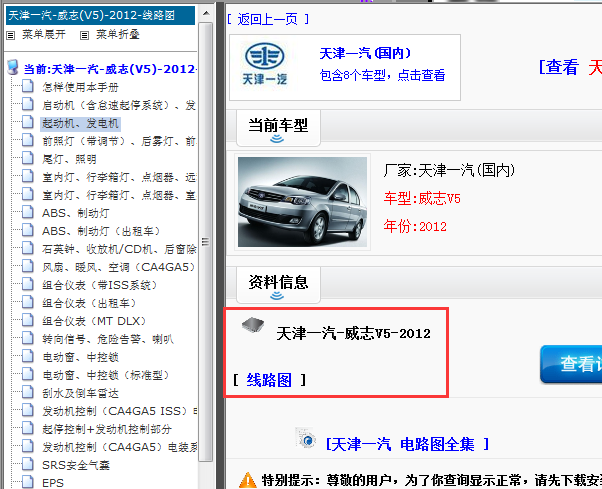Click page icon beside 组合仪表（MT DLX）

pos(28,320)
